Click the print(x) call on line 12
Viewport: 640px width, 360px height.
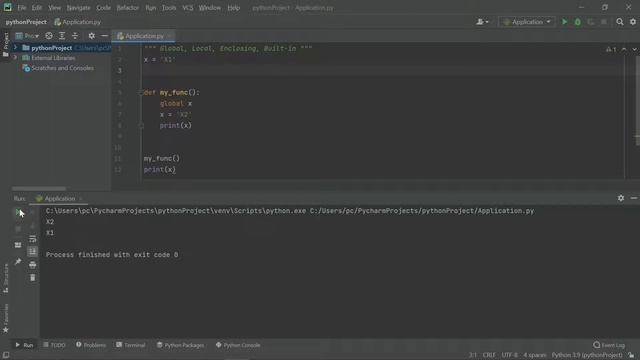[160, 169]
